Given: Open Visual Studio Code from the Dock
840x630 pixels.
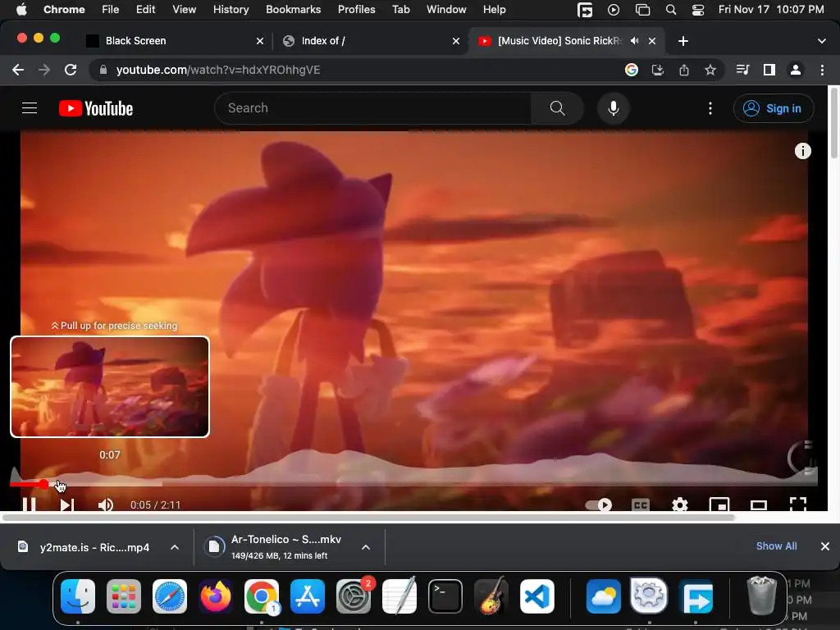Looking at the screenshot, I should coord(537,596).
